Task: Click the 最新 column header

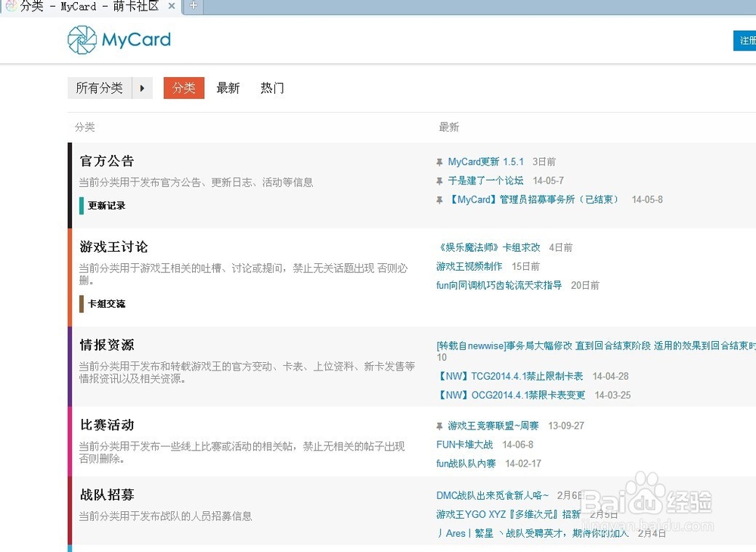Action: [x=449, y=127]
